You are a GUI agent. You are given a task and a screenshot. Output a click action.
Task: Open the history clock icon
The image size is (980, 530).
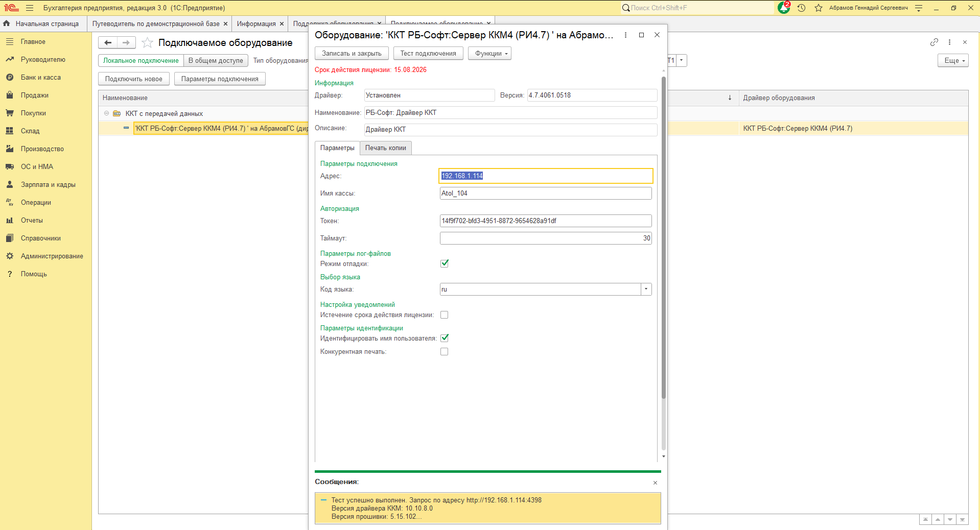(x=801, y=8)
